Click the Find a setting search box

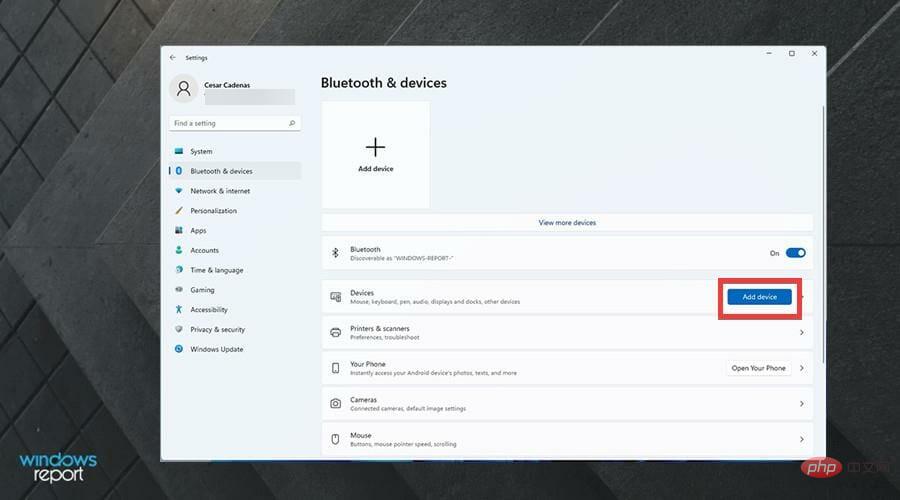[x=228, y=124]
